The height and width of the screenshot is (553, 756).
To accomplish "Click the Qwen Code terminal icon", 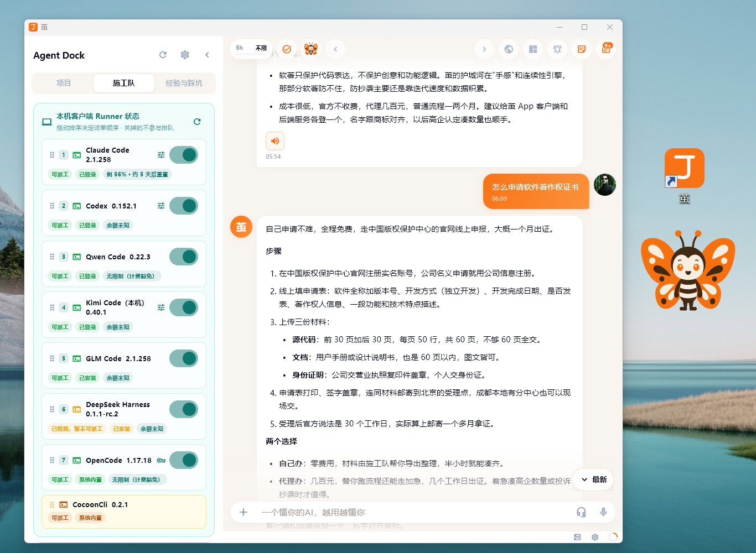I will point(76,257).
